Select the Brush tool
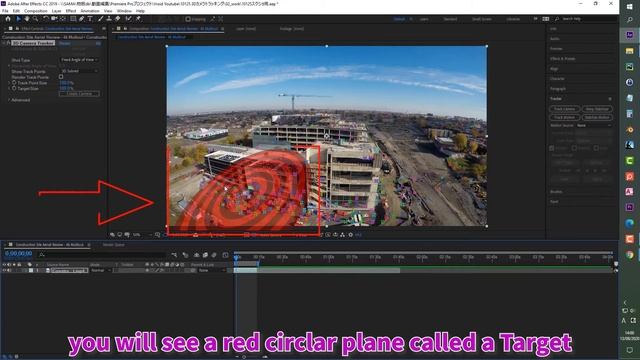Image resolution: width=640 pixels, height=360 pixels. (x=100, y=19)
